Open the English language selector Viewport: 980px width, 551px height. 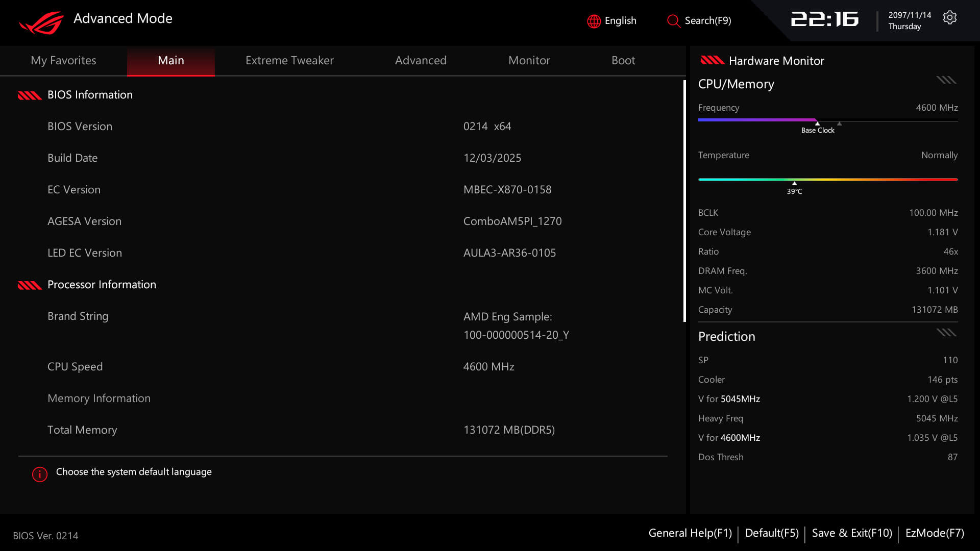[x=620, y=21]
